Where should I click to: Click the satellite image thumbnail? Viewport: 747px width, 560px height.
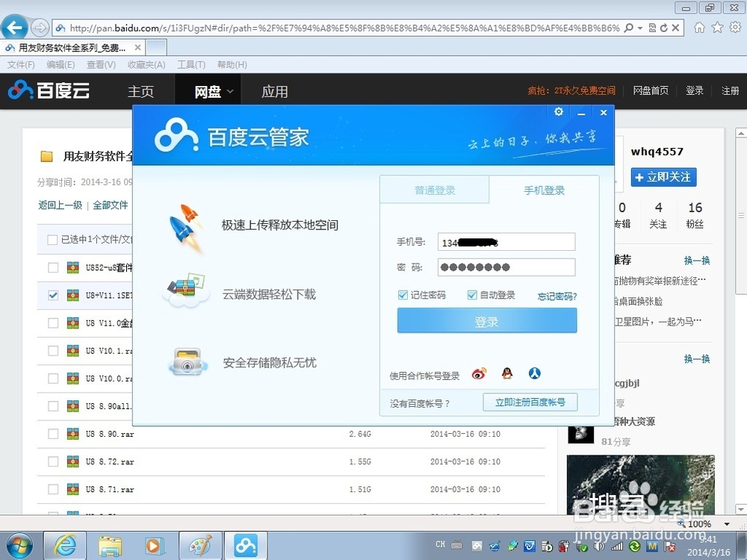click(x=640, y=484)
